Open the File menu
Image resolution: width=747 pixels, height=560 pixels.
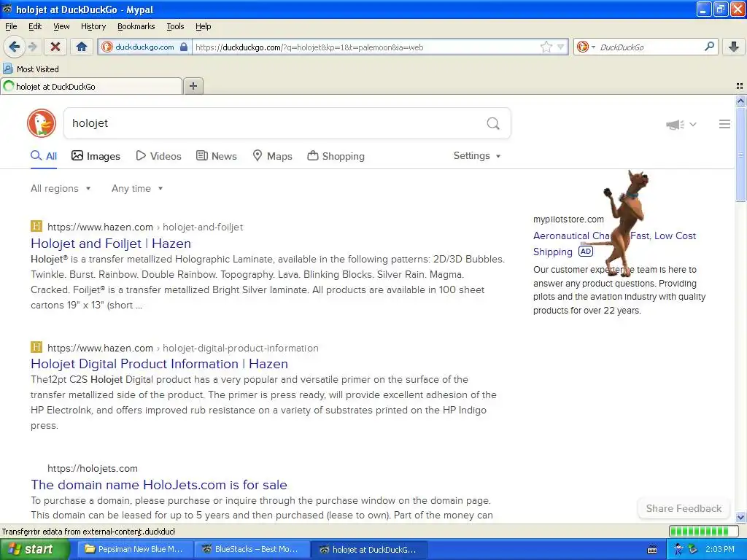tap(11, 26)
